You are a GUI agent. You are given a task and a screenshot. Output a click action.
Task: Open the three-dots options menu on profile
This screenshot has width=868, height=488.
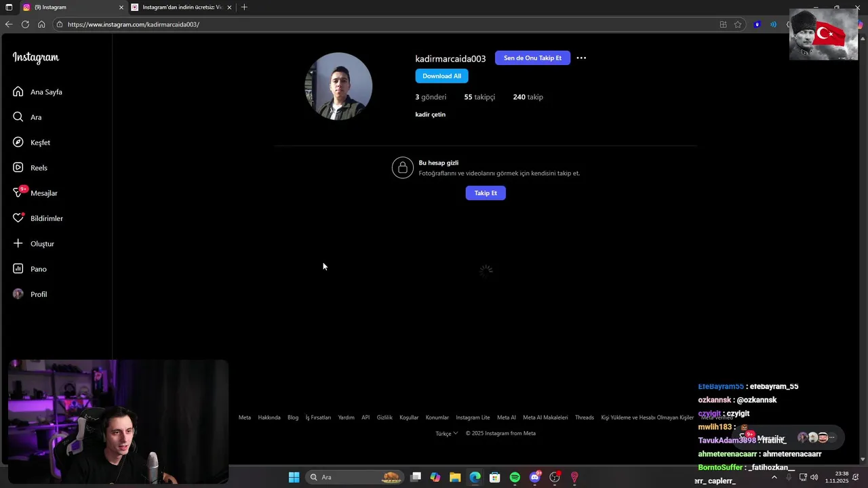coord(581,58)
